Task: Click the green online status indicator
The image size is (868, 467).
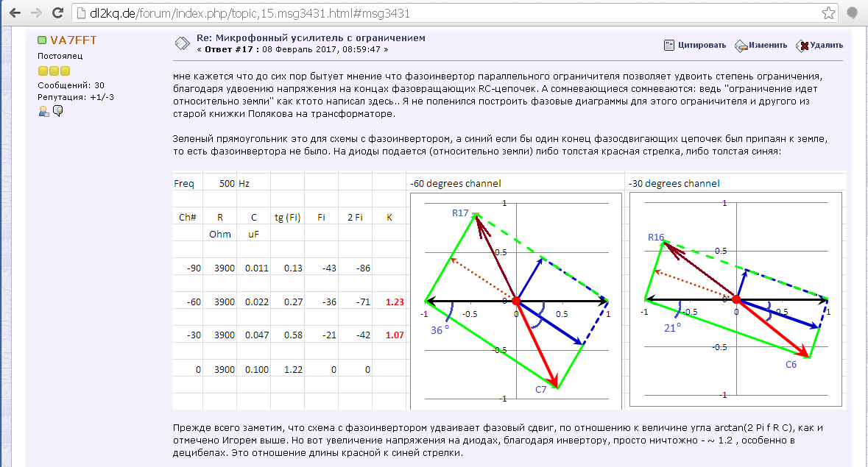Action: pyautogui.click(x=42, y=40)
